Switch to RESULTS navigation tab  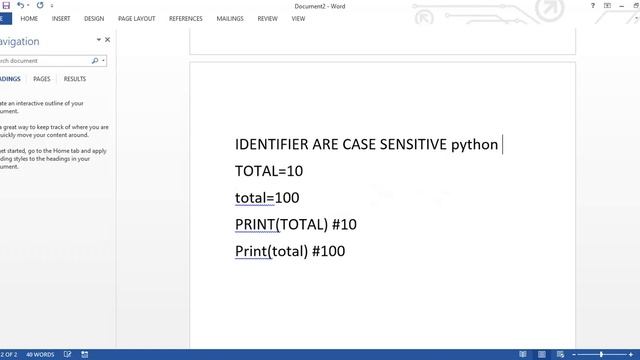pos(75,79)
